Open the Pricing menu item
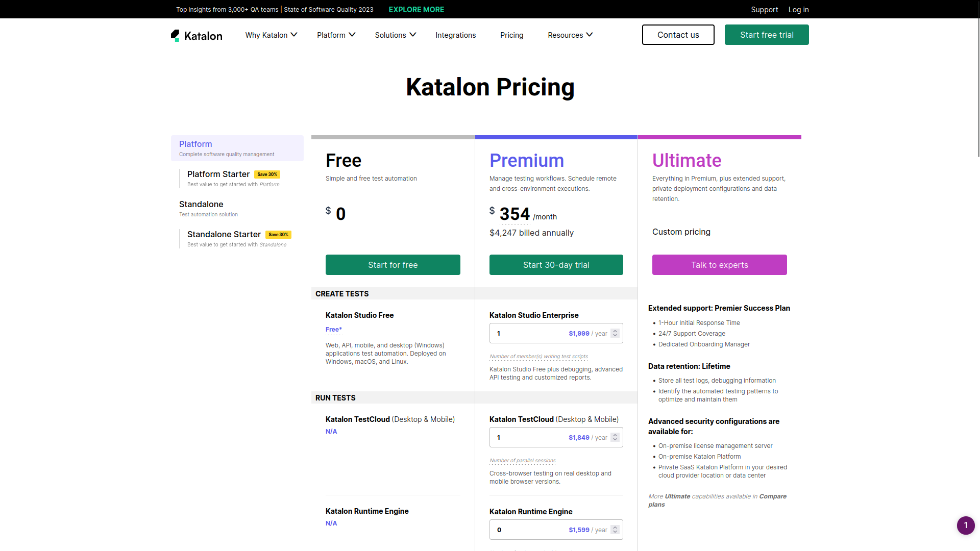The width and height of the screenshot is (980, 551). click(511, 35)
